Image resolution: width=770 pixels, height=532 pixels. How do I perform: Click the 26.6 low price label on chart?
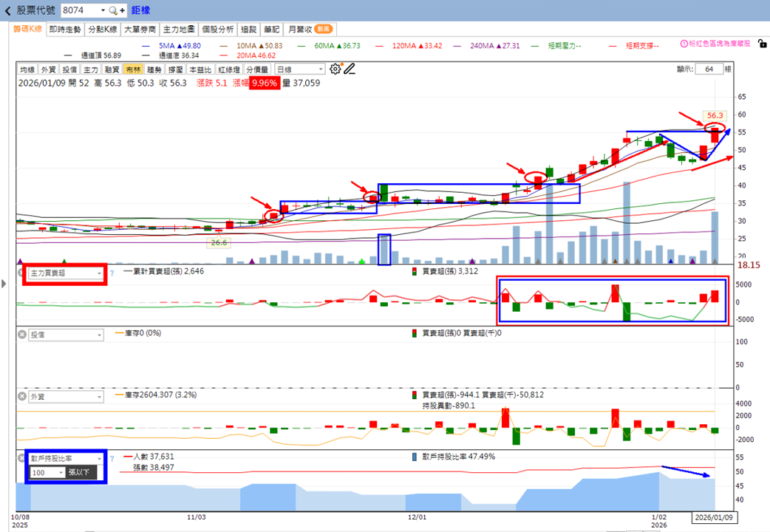pyautogui.click(x=219, y=242)
